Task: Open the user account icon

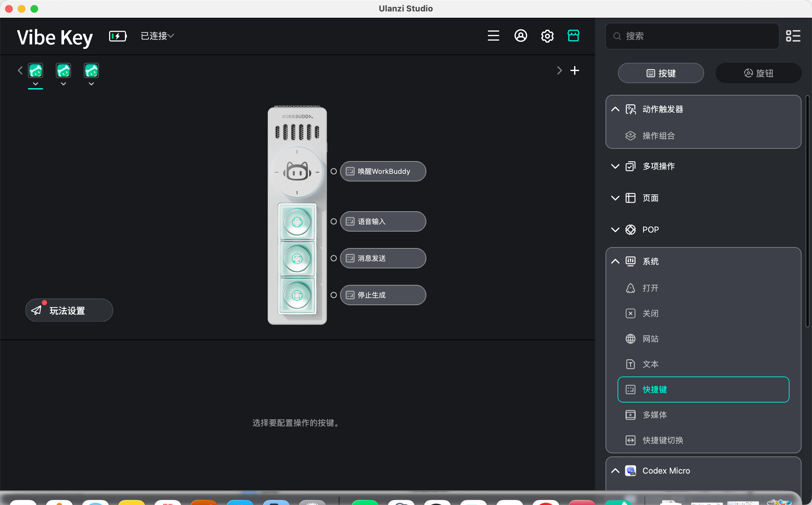Action: click(x=521, y=36)
